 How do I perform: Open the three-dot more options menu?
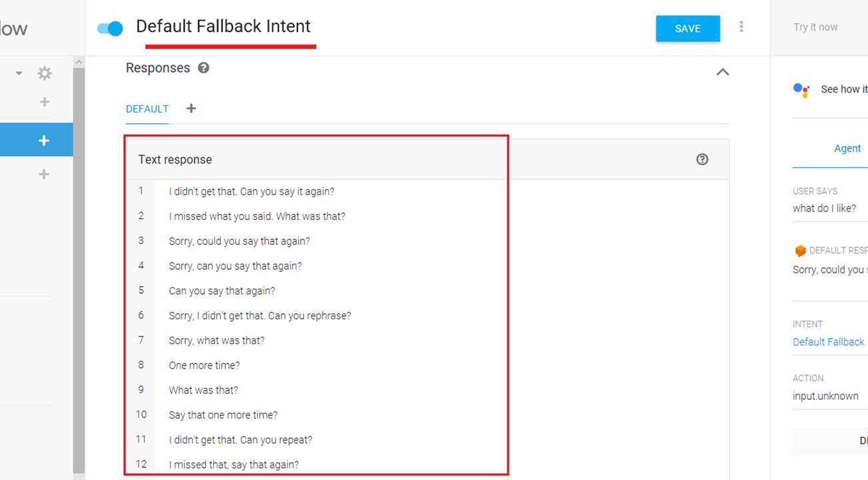coord(741,27)
